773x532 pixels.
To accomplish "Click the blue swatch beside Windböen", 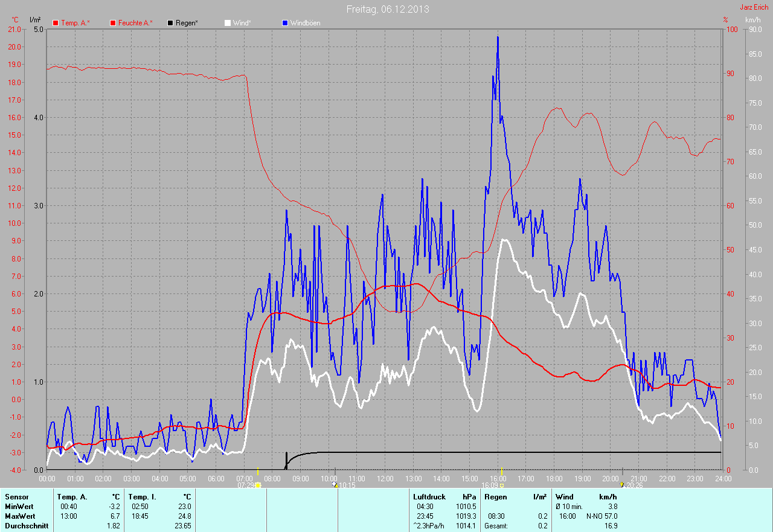I will point(285,23).
